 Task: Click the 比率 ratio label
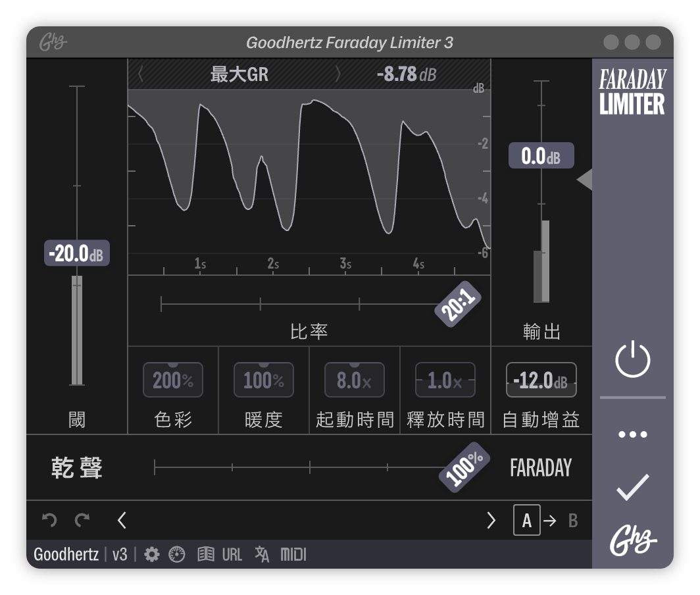(309, 332)
